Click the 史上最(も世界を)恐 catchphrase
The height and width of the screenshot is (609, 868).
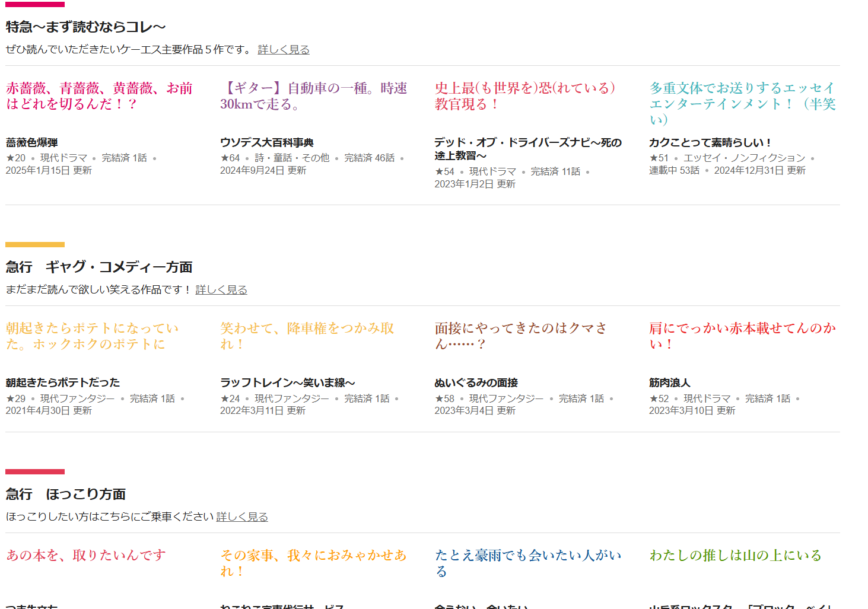pyautogui.click(x=524, y=96)
